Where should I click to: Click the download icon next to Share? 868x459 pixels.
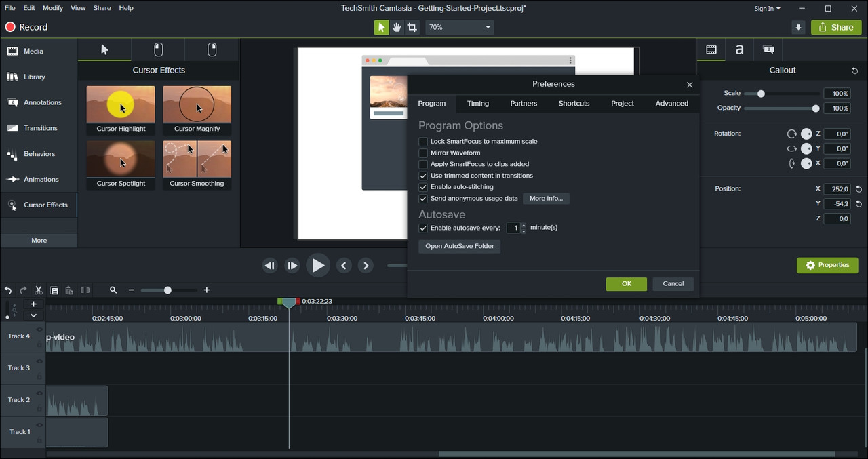(x=799, y=27)
